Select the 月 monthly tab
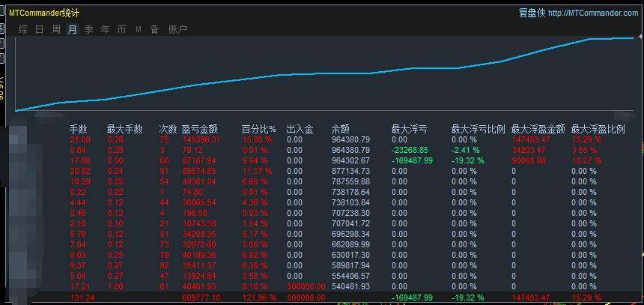 72,30
